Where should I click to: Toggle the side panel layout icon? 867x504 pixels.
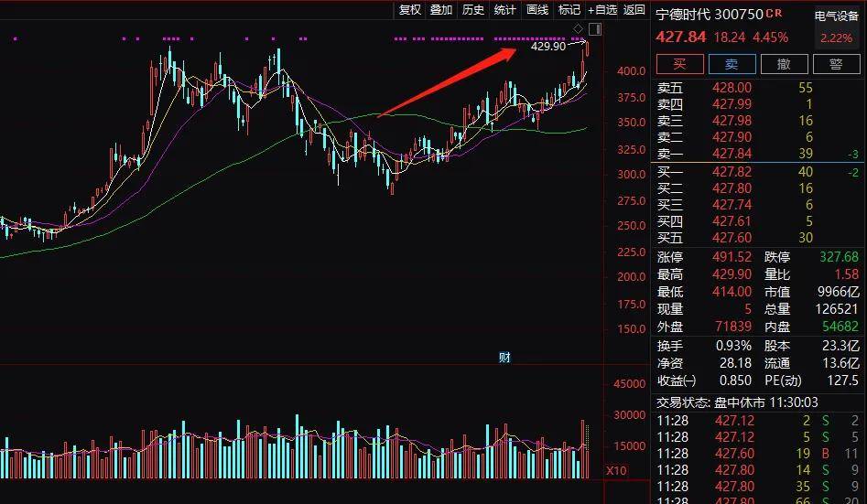[595, 28]
